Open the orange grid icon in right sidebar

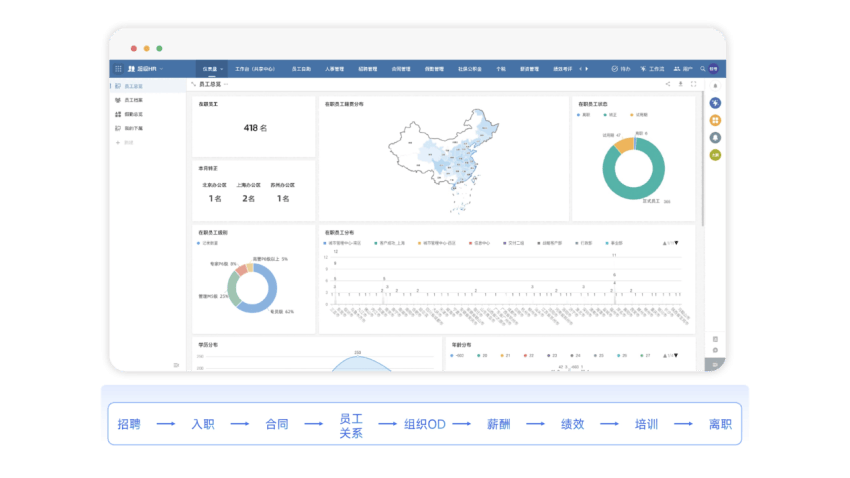pos(716,120)
